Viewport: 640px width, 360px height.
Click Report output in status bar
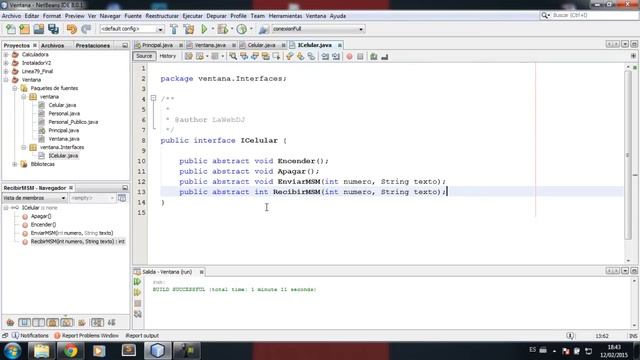(x=142, y=336)
